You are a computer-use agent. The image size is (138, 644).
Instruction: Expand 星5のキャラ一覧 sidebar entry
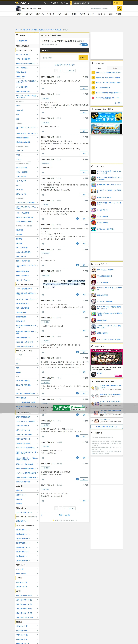click(27, 582)
